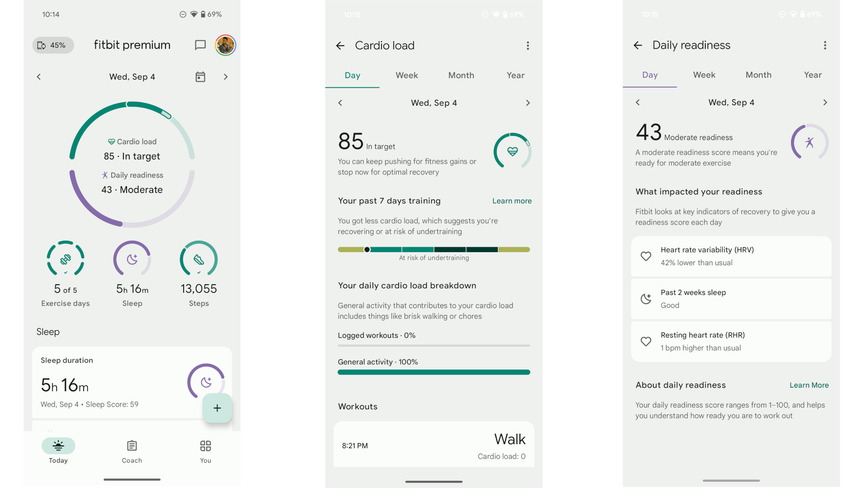Toggle the Today tab in bottom navigation
Viewport: 868px width, 488px height.
58,451
